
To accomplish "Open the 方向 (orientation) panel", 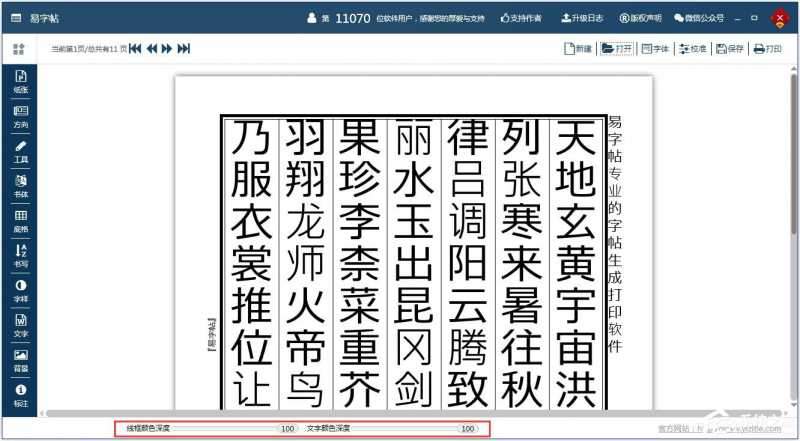I will pyautogui.click(x=20, y=116).
